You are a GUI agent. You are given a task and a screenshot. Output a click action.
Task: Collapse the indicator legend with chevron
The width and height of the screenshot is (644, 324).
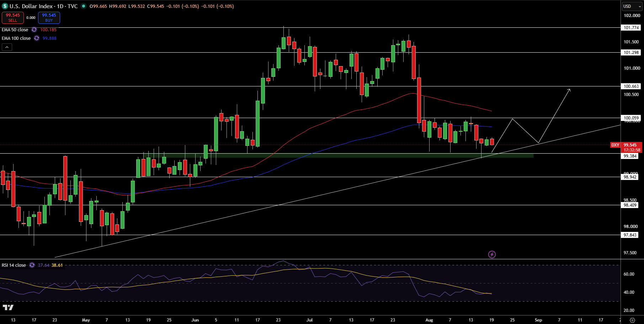7,47
